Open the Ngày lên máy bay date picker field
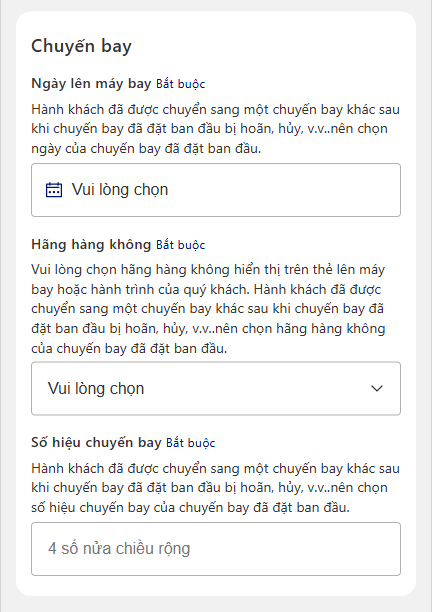This screenshot has height=612, width=432. coord(216,190)
